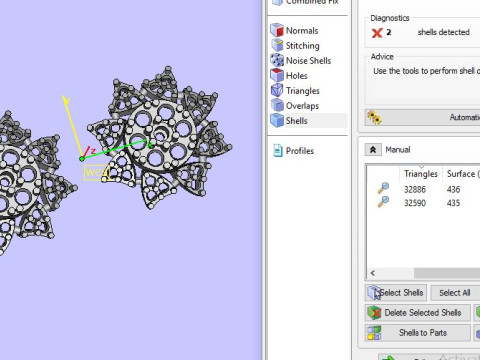Image resolution: width=480 pixels, height=360 pixels.
Task: Click the right ornament model in viewport
Action: (160, 137)
